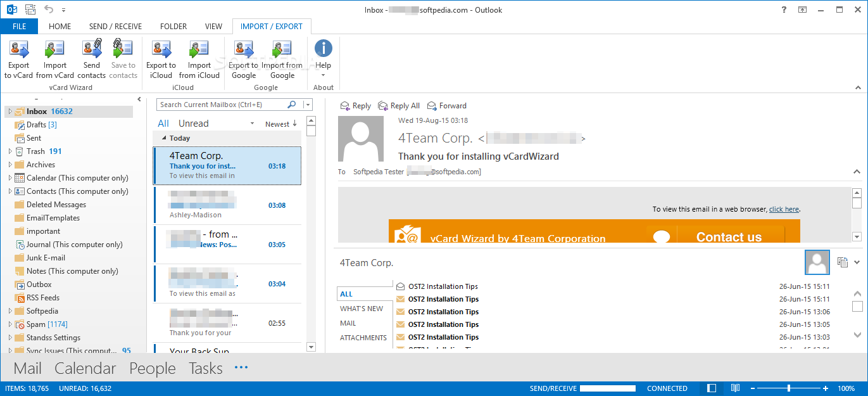Click the people pane copy icon
This screenshot has height=396, width=868.
842,262
